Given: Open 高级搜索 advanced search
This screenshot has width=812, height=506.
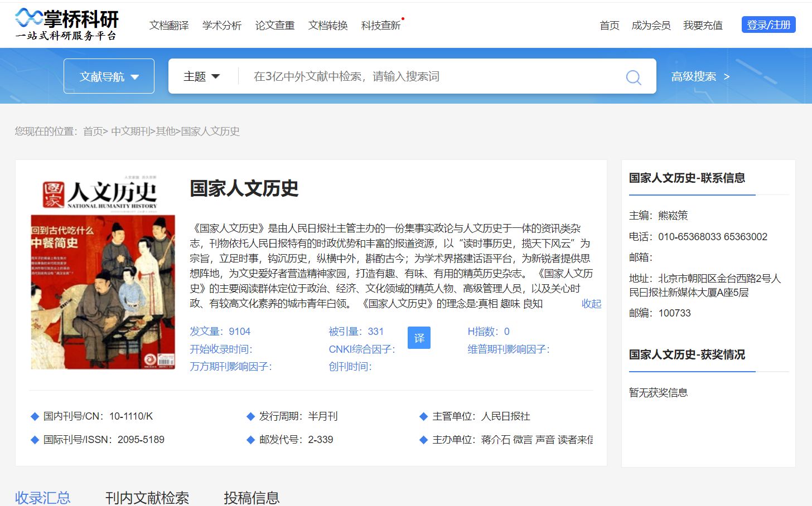Looking at the screenshot, I should (x=700, y=76).
